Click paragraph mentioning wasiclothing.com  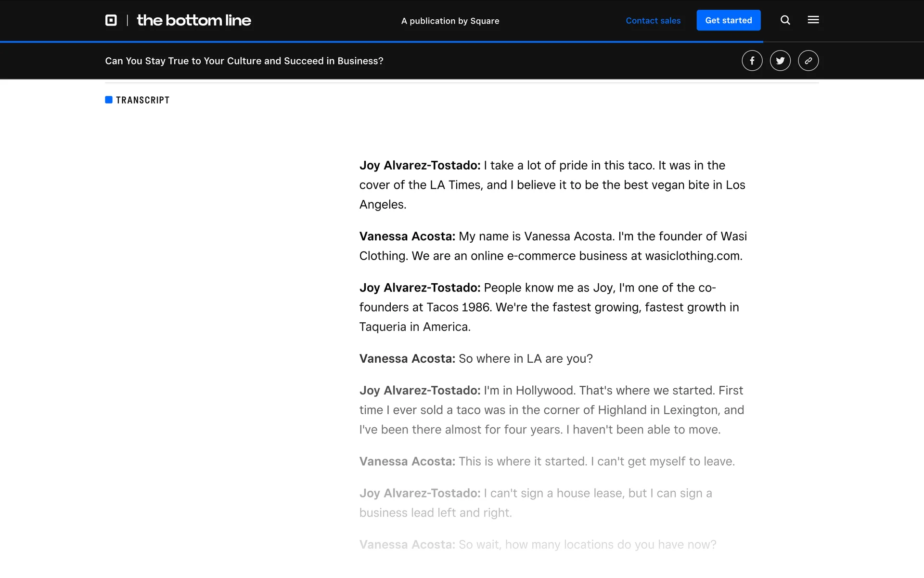(x=552, y=246)
